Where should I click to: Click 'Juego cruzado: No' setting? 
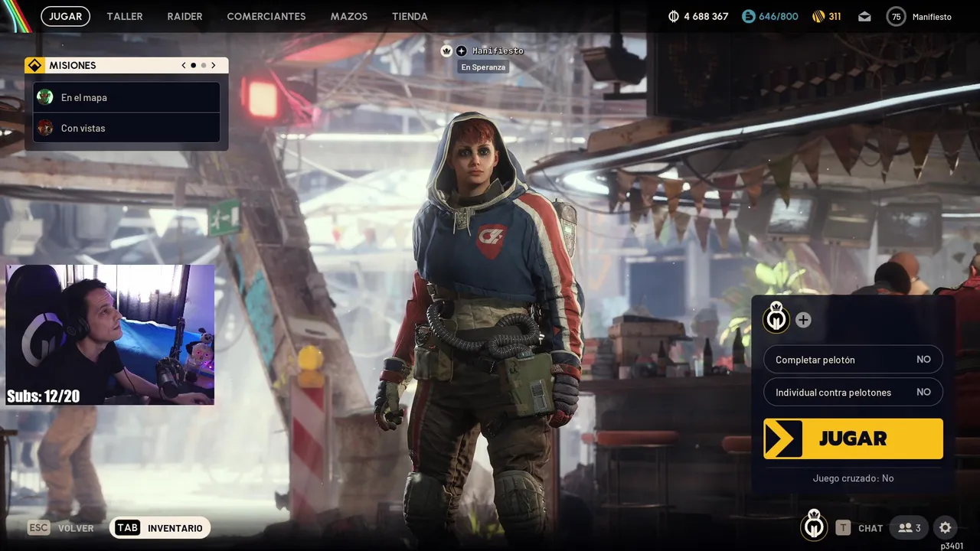(x=853, y=478)
